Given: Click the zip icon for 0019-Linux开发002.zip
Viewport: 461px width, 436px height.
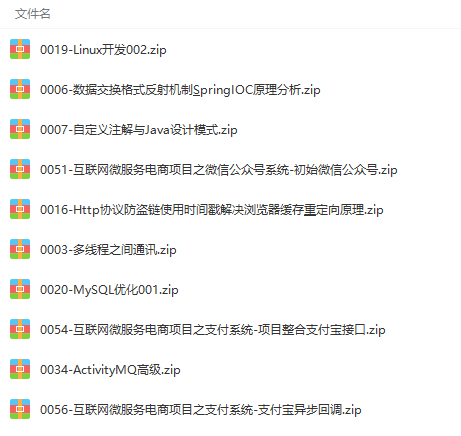Looking at the screenshot, I should [20, 49].
